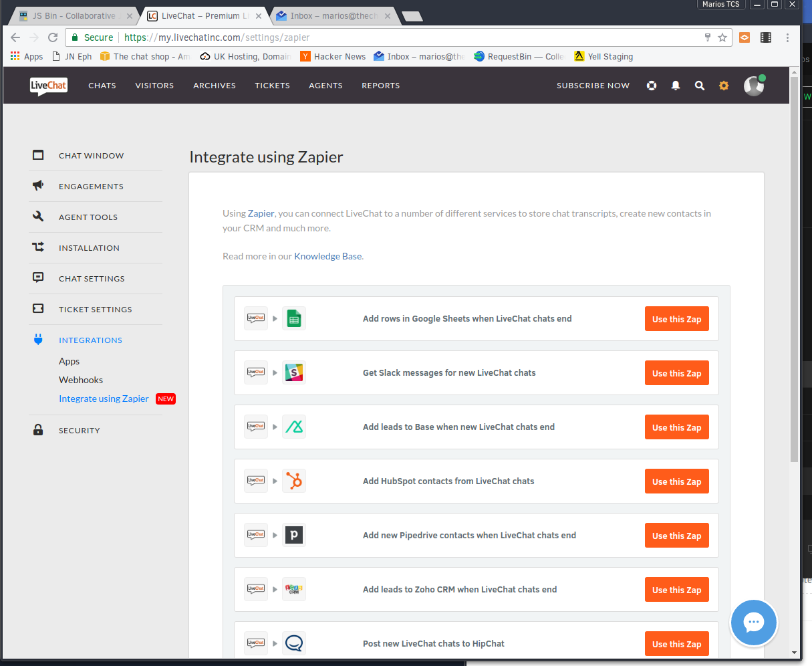Open the Apps integrations submenu item
This screenshot has height=666, width=812.
pos(70,361)
